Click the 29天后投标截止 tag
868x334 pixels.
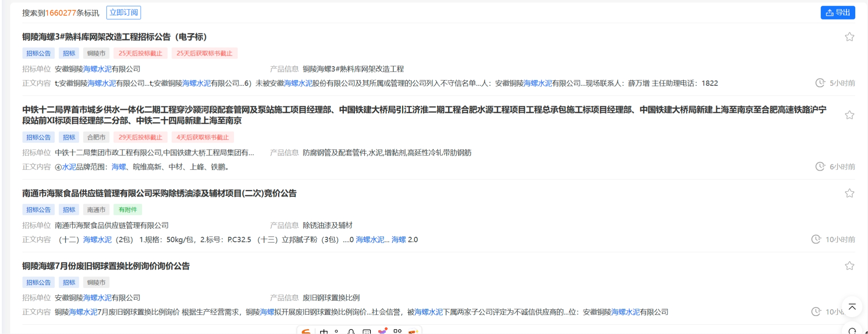140,137
